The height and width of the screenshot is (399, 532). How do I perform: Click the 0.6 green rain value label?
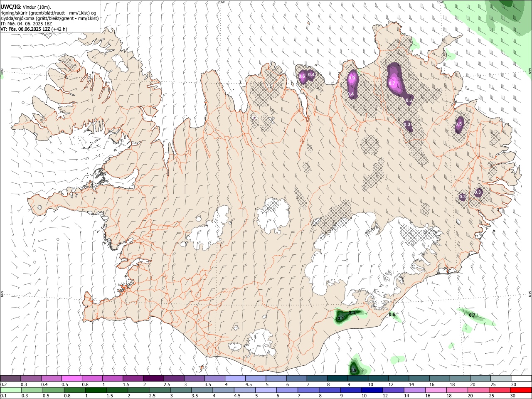pos(392,315)
